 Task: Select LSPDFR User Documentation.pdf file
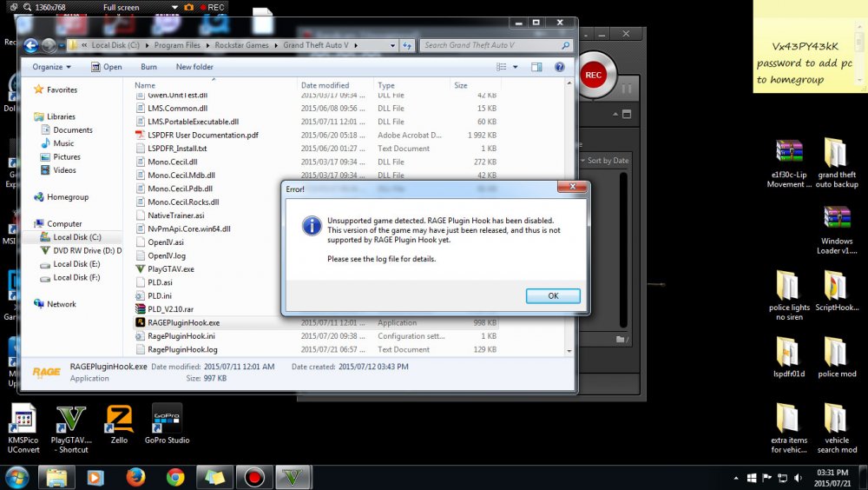202,136
